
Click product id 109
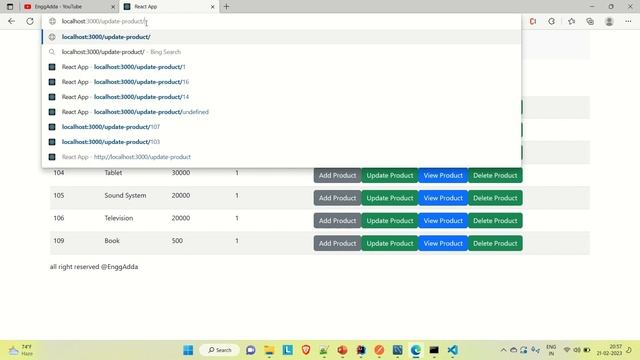[59, 241]
